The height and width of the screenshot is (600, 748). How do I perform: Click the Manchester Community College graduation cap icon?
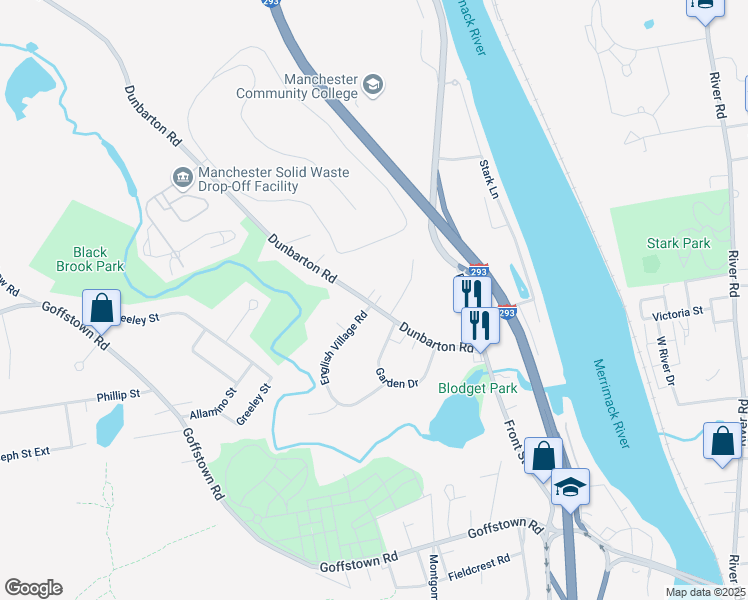coord(373,85)
